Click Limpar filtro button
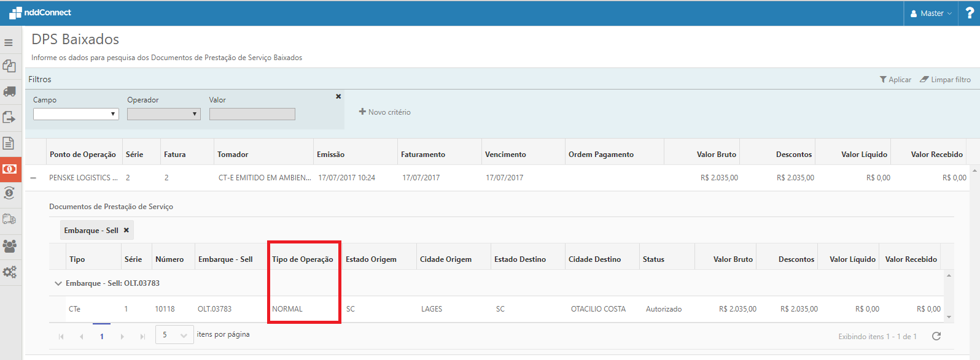This screenshot has width=980, height=360. pyautogui.click(x=945, y=80)
